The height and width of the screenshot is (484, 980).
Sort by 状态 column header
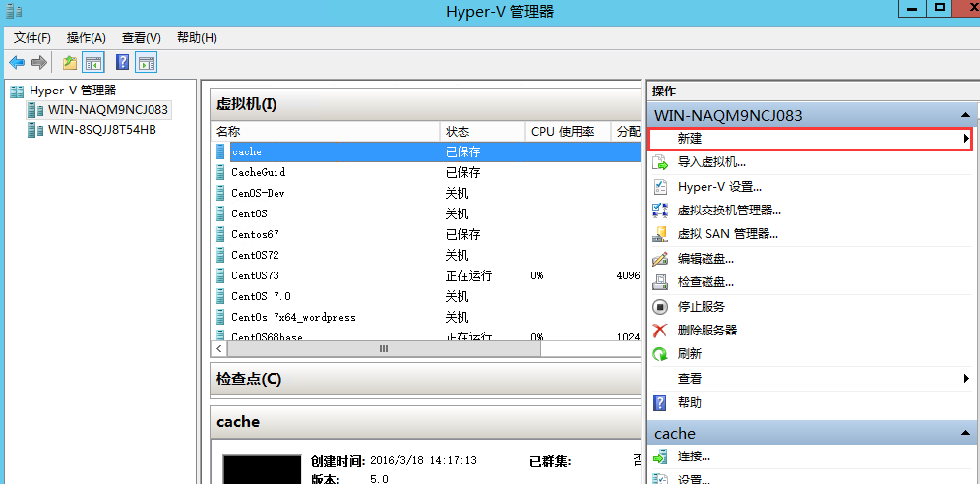[x=482, y=132]
